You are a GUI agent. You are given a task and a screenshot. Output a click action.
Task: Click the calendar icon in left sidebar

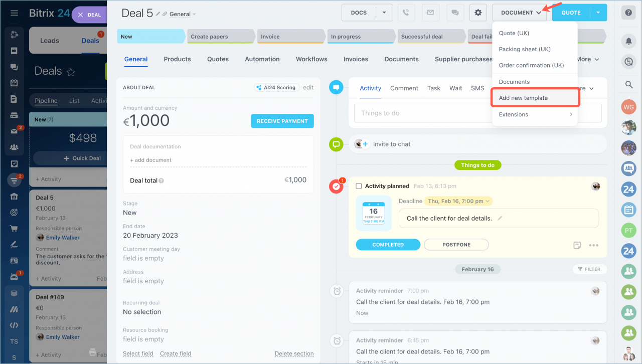pos(14,83)
